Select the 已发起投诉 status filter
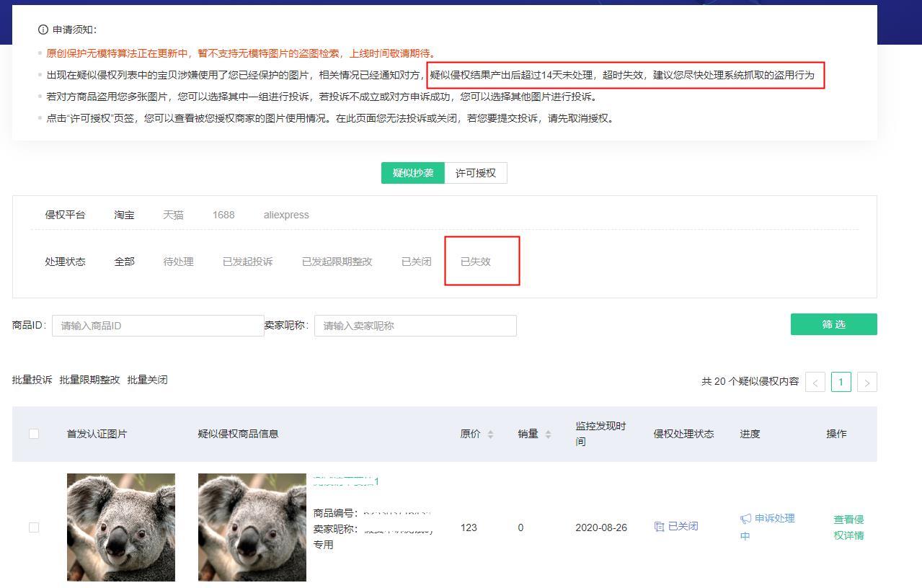 point(247,262)
